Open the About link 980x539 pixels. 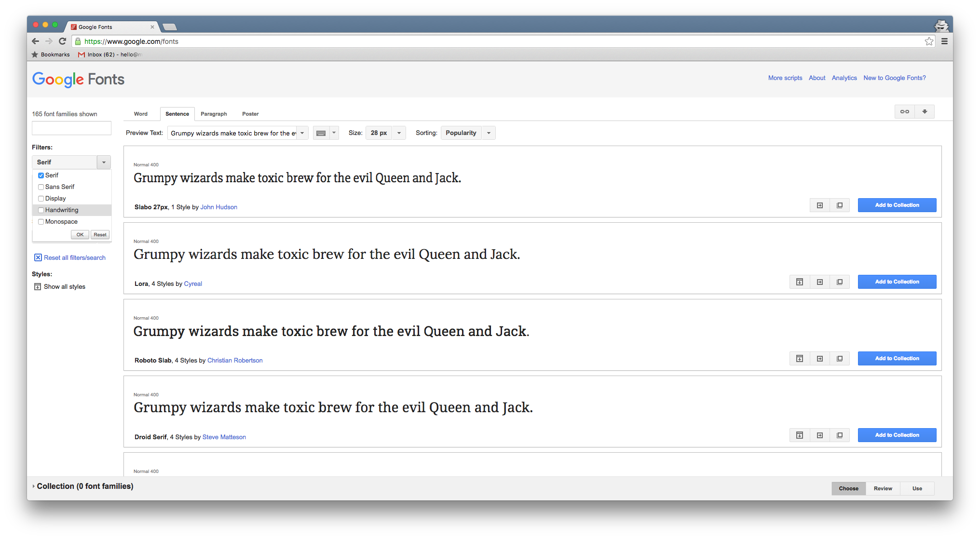coord(817,78)
